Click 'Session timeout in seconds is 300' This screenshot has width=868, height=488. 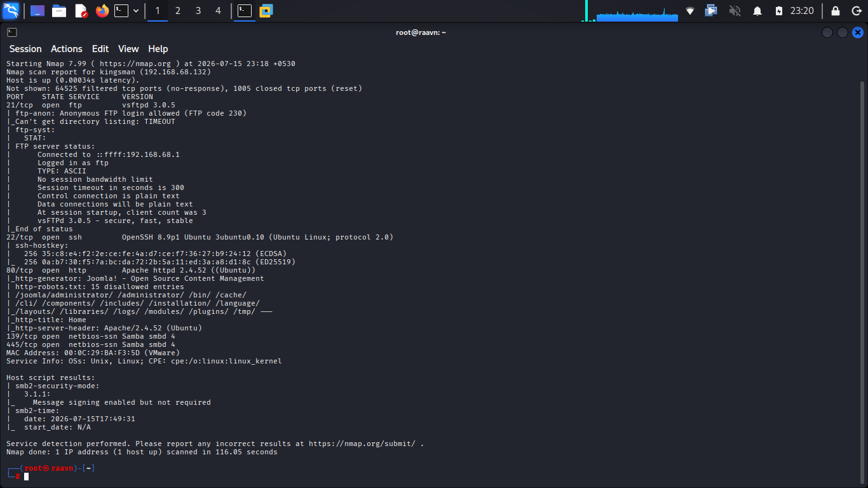coord(111,187)
